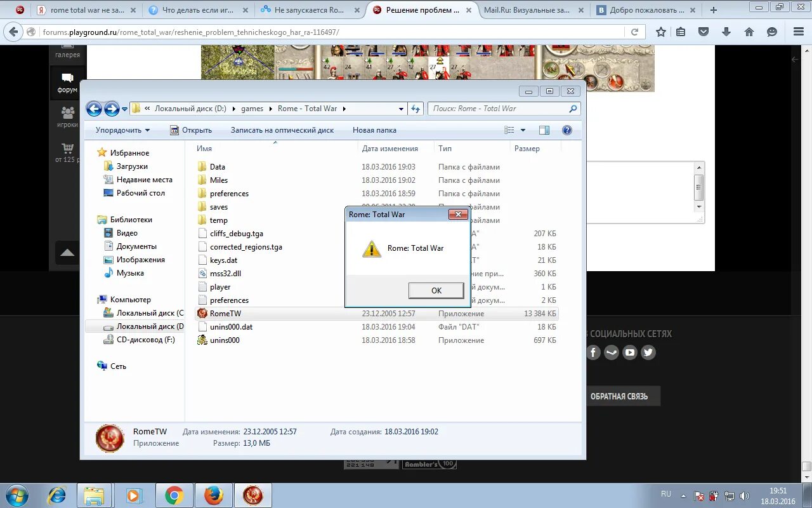The width and height of the screenshot is (812, 508).
Task: Open Недавние места in the sidebar
Action: coord(145,180)
